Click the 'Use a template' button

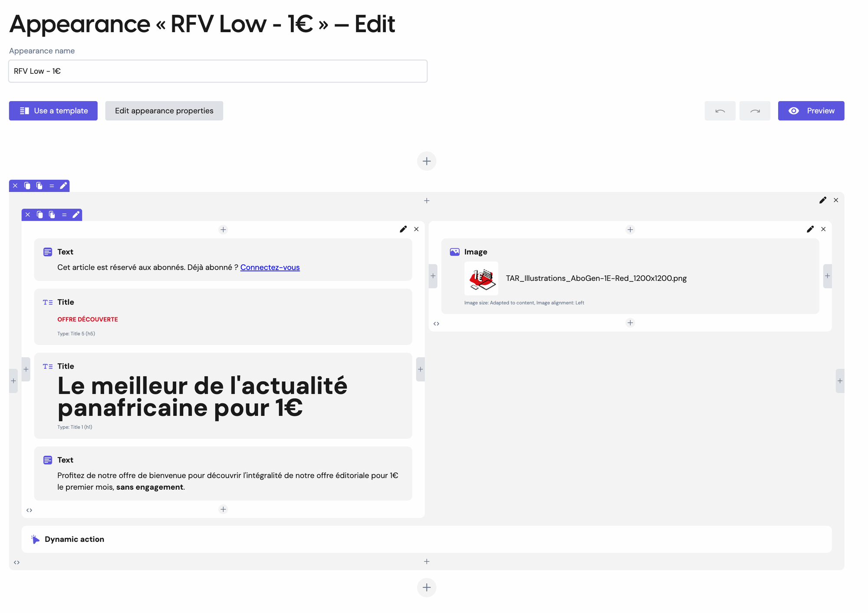pyautogui.click(x=53, y=111)
